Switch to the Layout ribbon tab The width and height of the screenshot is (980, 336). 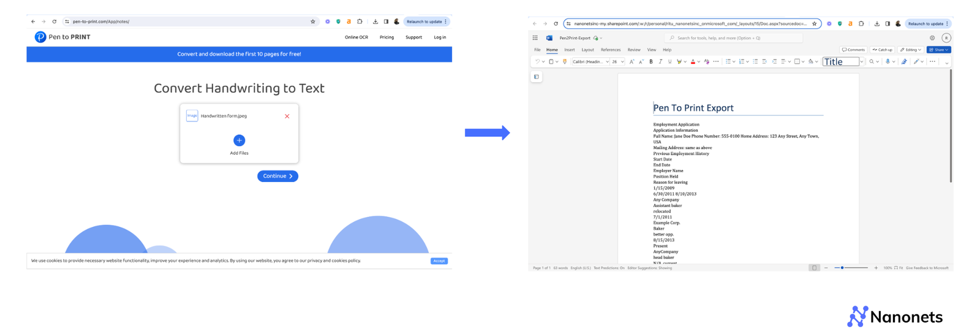587,50
